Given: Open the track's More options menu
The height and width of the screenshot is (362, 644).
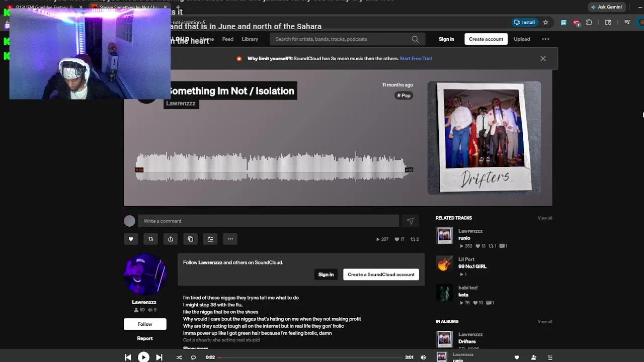Looking at the screenshot, I should 230,239.
